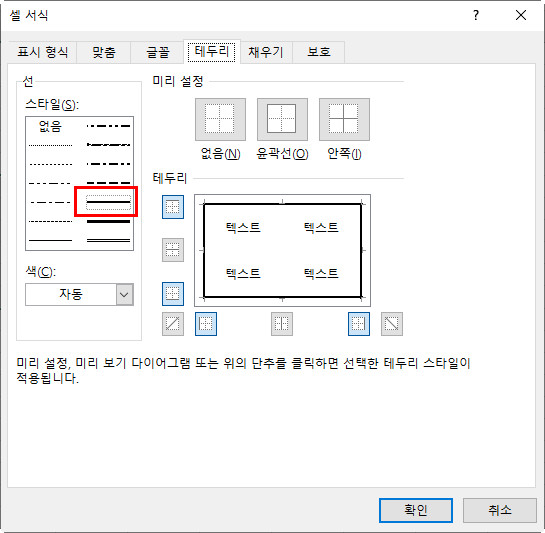Click the 확인 button
The image size is (545, 533).
[x=416, y=510]
